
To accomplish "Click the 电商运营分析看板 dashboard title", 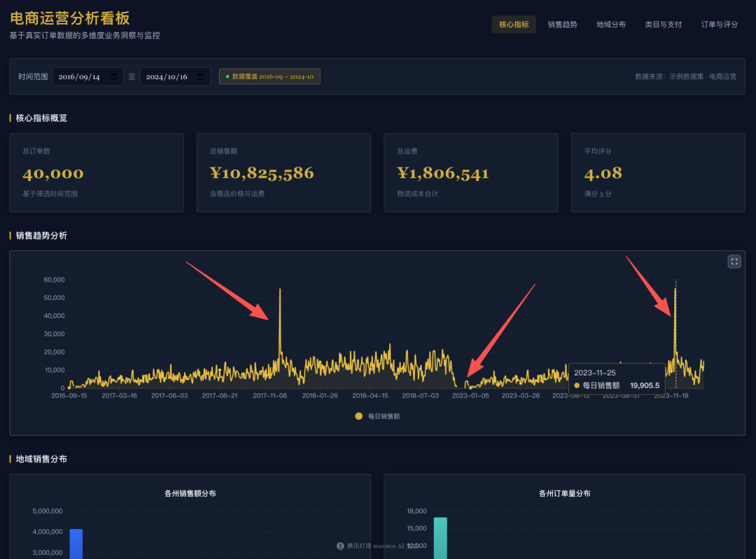I will (70, 18).
